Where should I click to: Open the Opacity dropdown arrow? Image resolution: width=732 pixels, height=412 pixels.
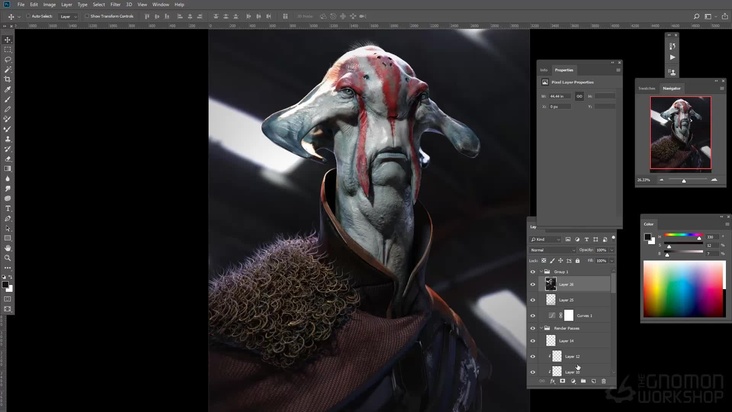pyautogui.click(x=612, y=250)
